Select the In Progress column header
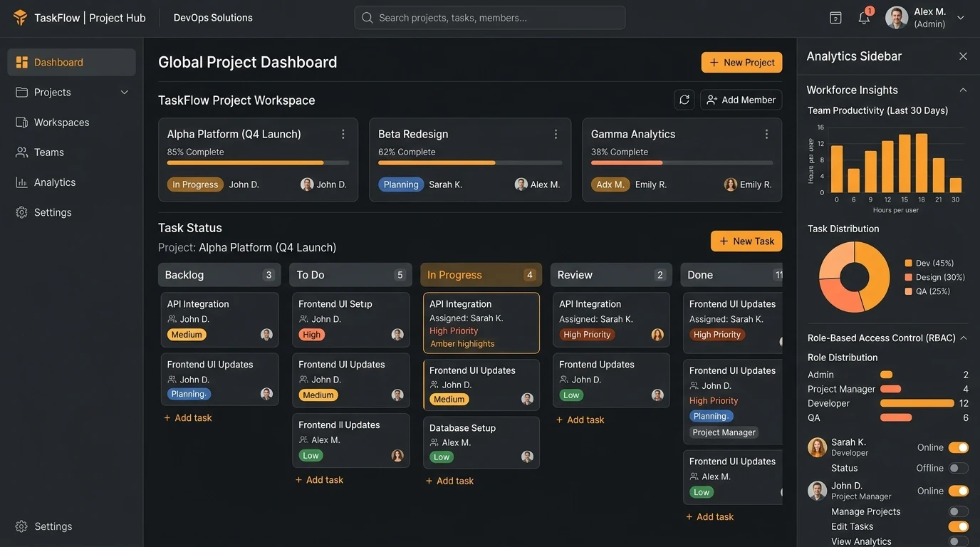980x547 pixels. [481, 275]
